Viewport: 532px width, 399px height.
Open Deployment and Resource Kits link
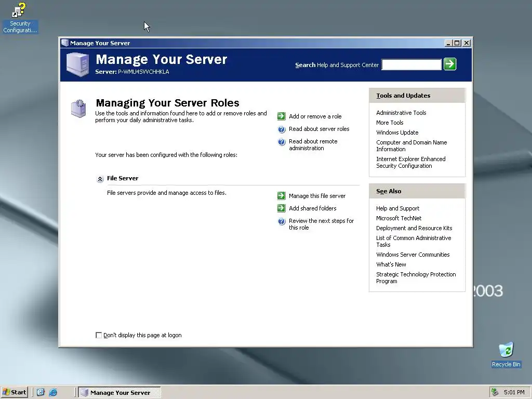point(414,228)
